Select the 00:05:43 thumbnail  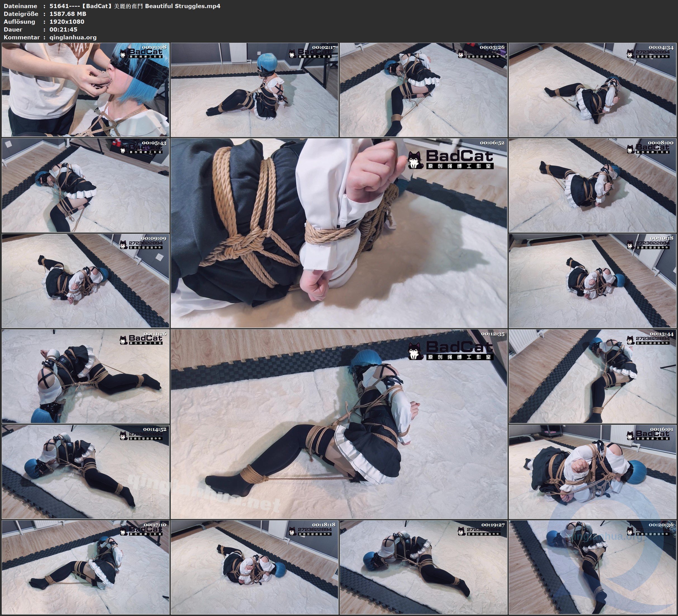pos(85,185)
